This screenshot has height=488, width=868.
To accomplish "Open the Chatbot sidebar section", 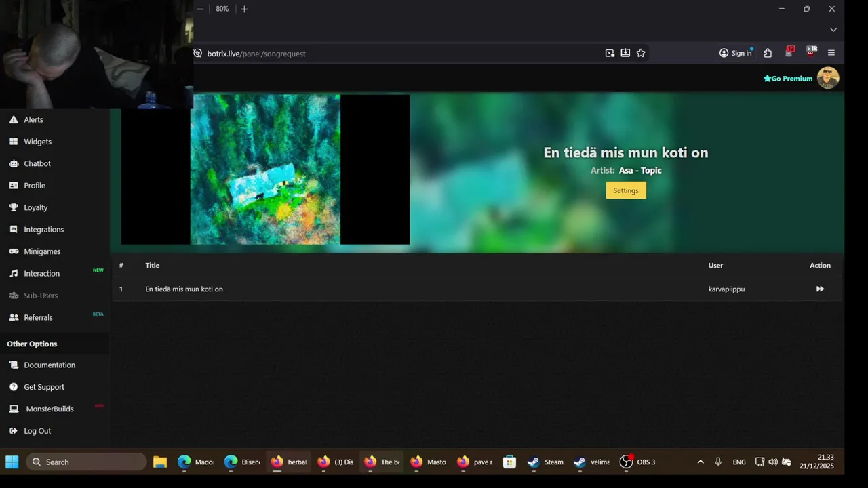I will click(37, 163).
